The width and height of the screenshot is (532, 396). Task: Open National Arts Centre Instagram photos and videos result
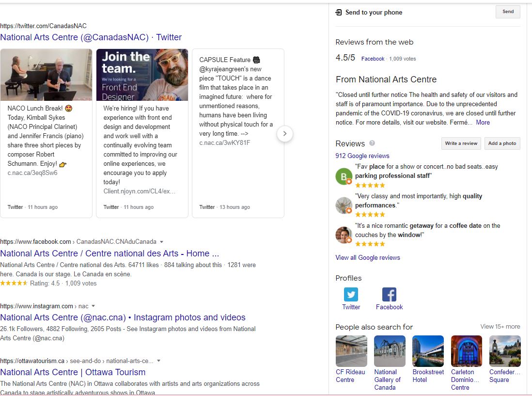point(123,317)
